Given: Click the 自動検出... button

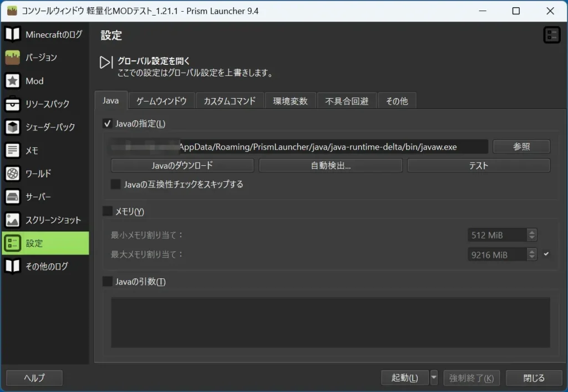Looking at the screenshot, I should click(330, 165).
